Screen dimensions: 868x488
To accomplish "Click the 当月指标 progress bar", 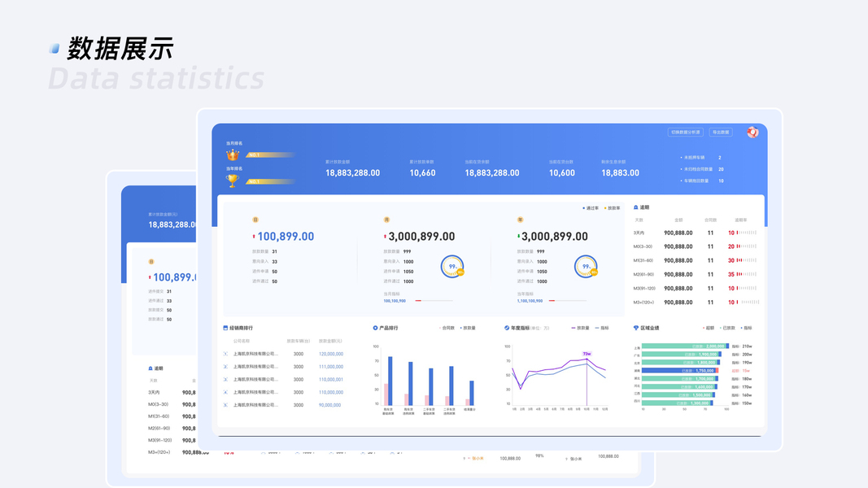I will [434, 300].
